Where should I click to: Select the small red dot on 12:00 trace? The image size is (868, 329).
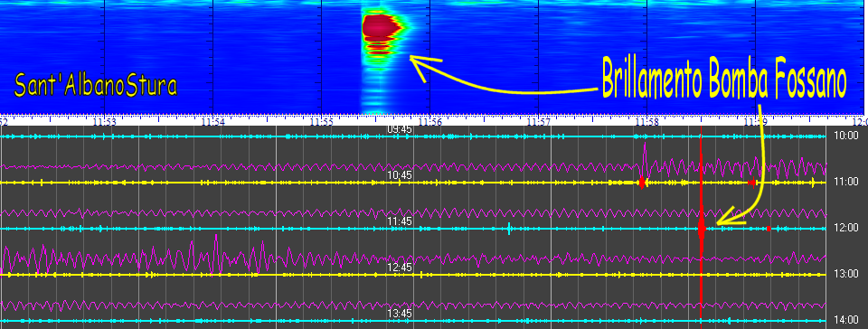[x=769, y=229]
